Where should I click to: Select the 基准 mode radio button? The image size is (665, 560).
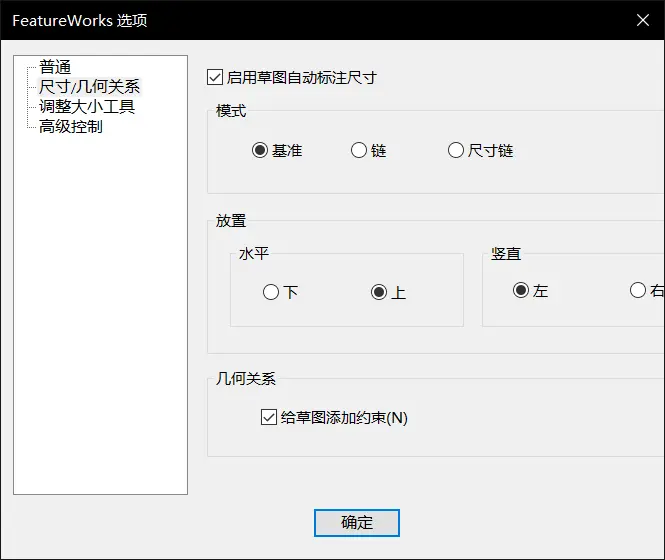(260, 151)
